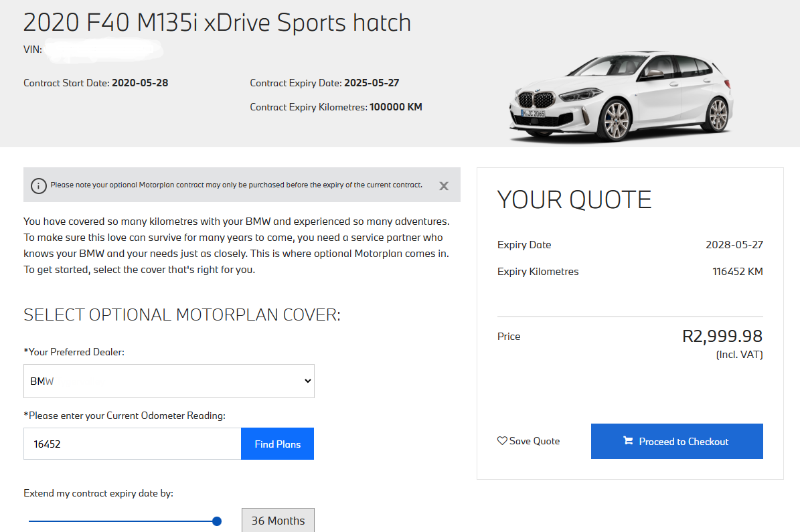800x532 pixels.
Task: Dismiss the Motorplan notice with the X
Action: pyautogui.click(x=444, y=186)
